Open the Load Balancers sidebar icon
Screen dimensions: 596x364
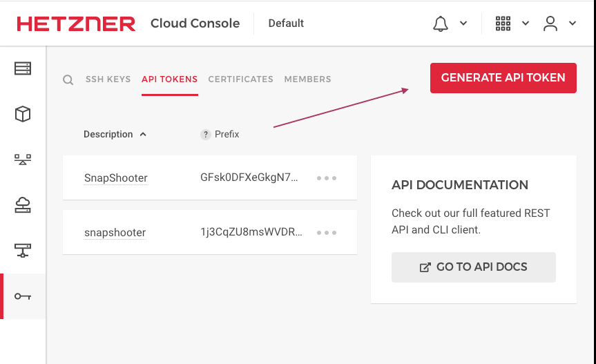(23, 160)
